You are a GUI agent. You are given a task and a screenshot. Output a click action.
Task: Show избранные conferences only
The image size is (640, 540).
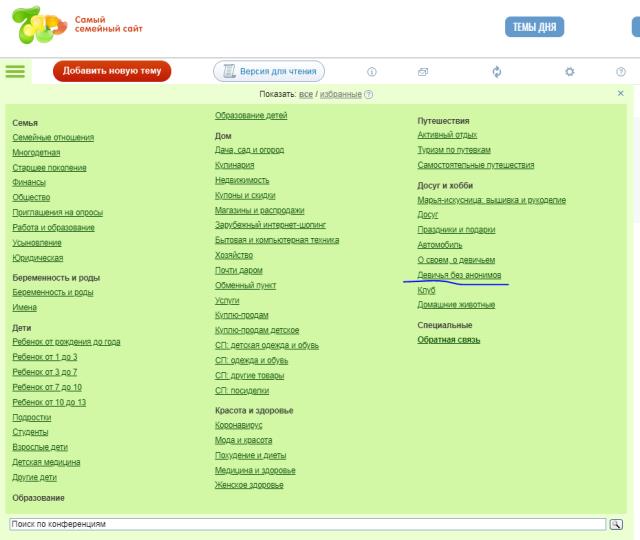pos(341,94)
